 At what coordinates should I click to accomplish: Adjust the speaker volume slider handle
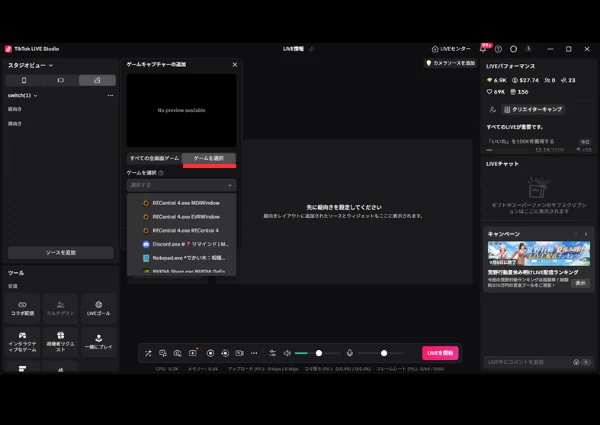pos(319,353)
